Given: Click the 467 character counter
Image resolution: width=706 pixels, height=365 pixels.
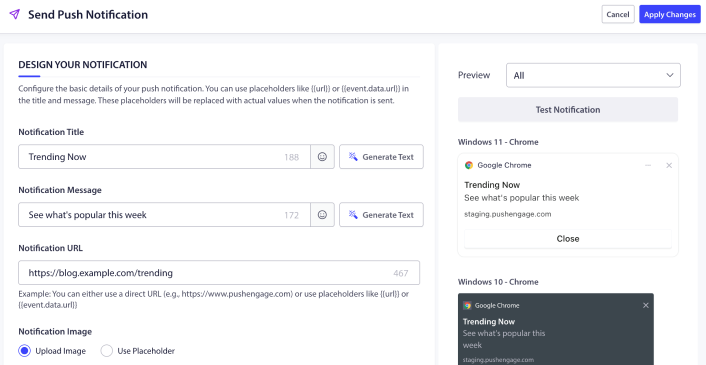Looking at the screenshot, I should 401,273.
